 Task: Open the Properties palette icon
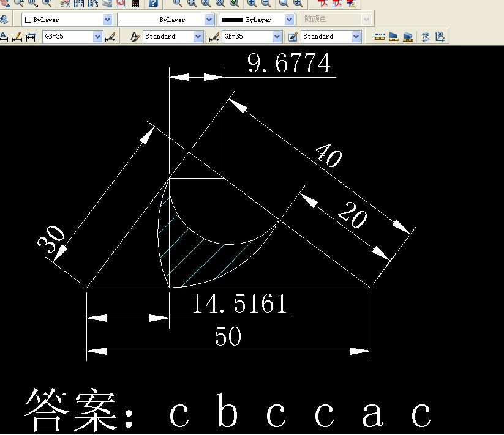pyautogui.click(x=66, y=3)
